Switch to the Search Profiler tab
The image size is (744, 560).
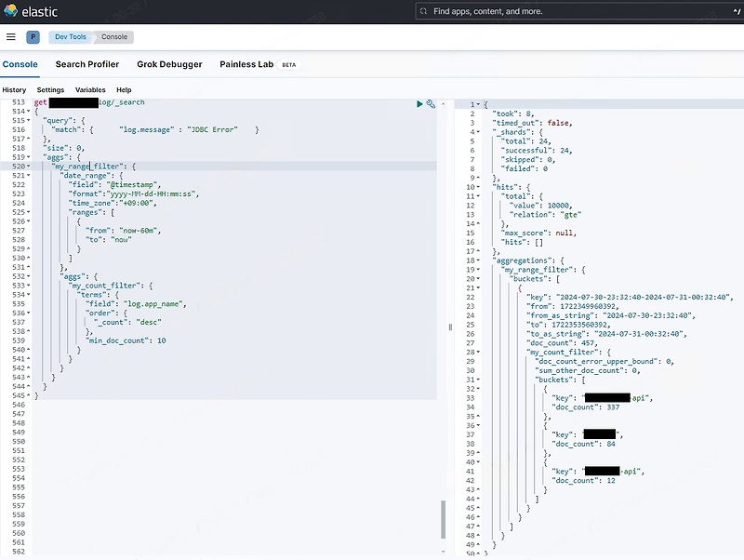point(86,64)
